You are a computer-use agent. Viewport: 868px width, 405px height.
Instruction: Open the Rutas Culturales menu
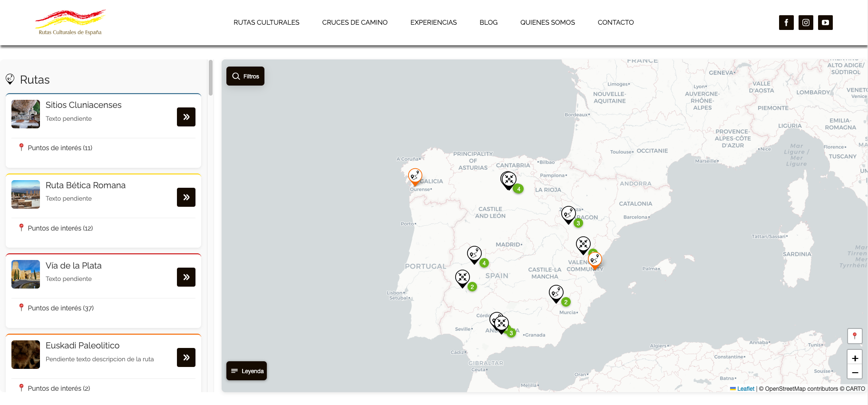[x=266, y=22]
